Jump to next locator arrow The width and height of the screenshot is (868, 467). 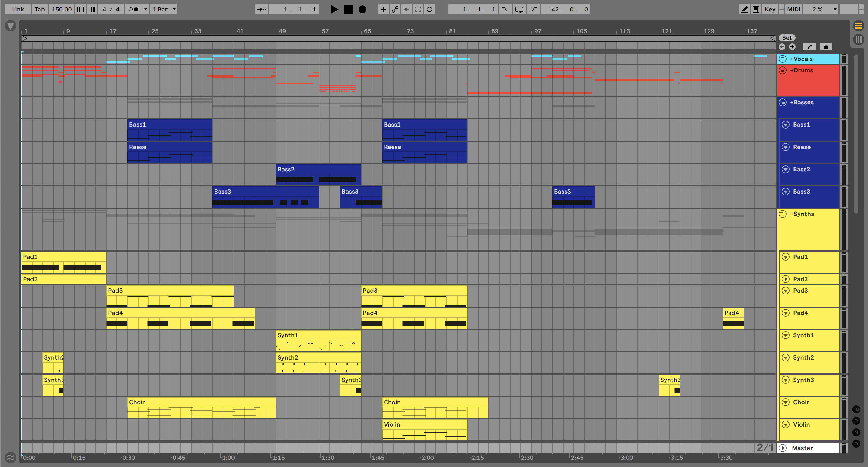792,47
